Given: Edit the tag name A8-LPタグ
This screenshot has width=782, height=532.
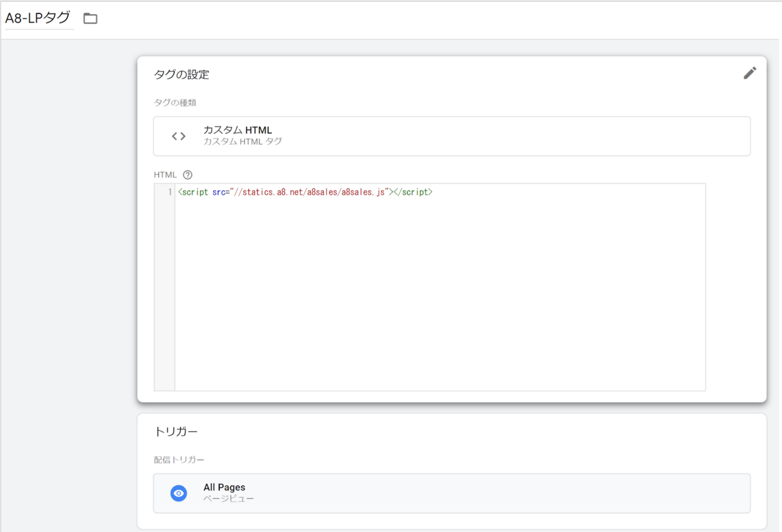Looking at the screenshot, I should tap(38, 18).
